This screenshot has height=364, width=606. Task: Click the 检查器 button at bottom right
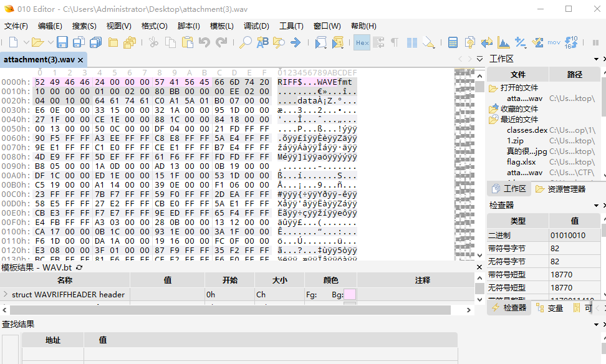click(510, 307)
